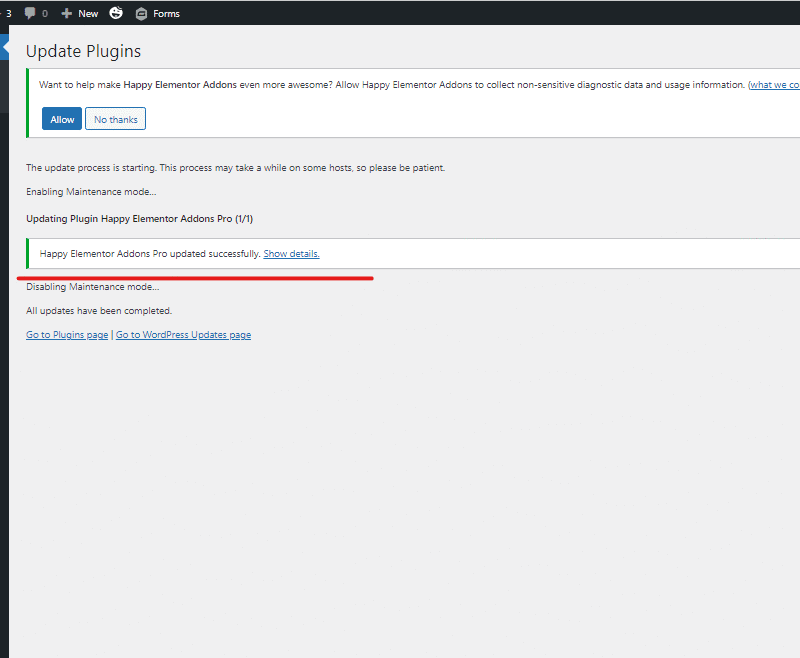The image size is (800, 658).
Task: Follow the Go to Plugins page link
Action: click(67, 335)
